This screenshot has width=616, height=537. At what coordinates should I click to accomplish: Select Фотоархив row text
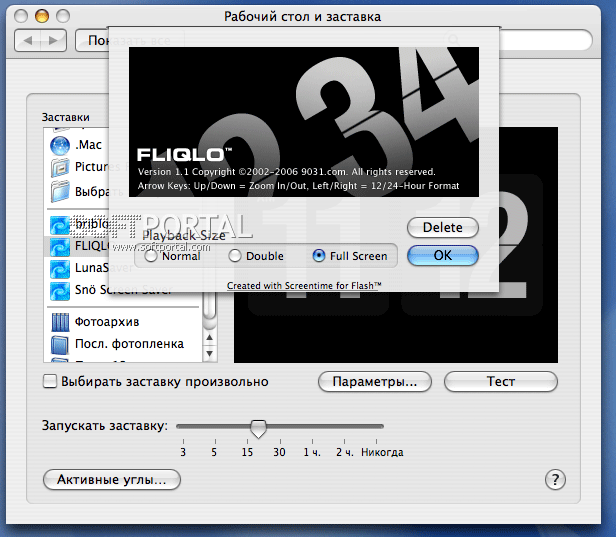click(x=107, y=322)
